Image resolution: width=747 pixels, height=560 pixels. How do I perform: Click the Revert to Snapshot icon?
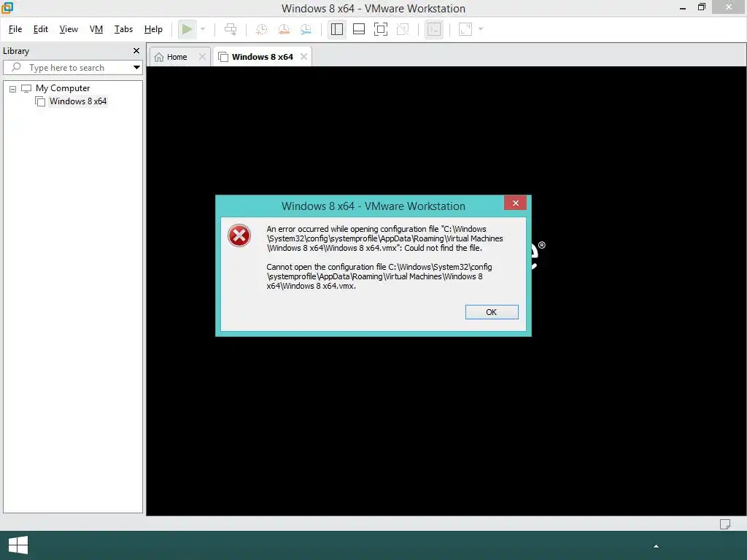coord(284,29)
